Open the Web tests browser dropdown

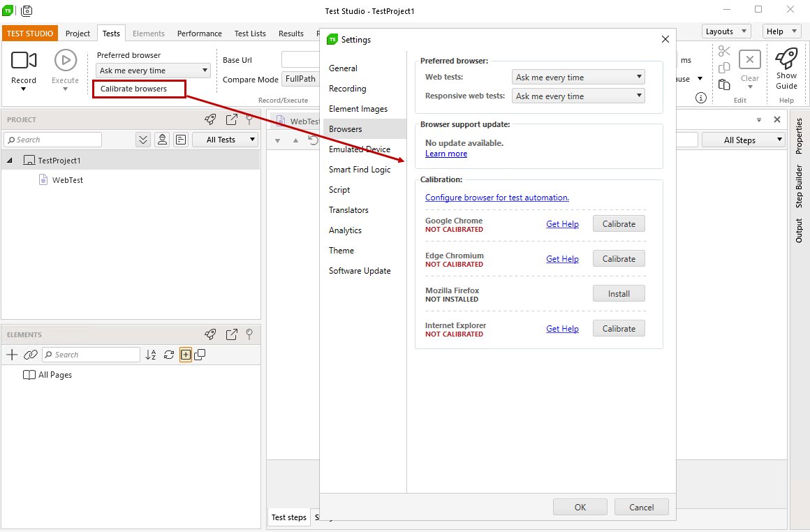coord(578,77)
